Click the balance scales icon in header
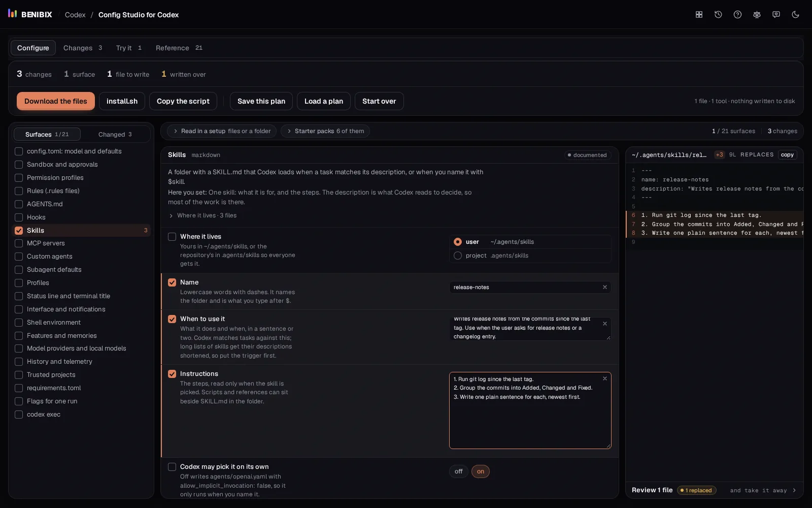The image size is (812, 508). pos(757,15)
